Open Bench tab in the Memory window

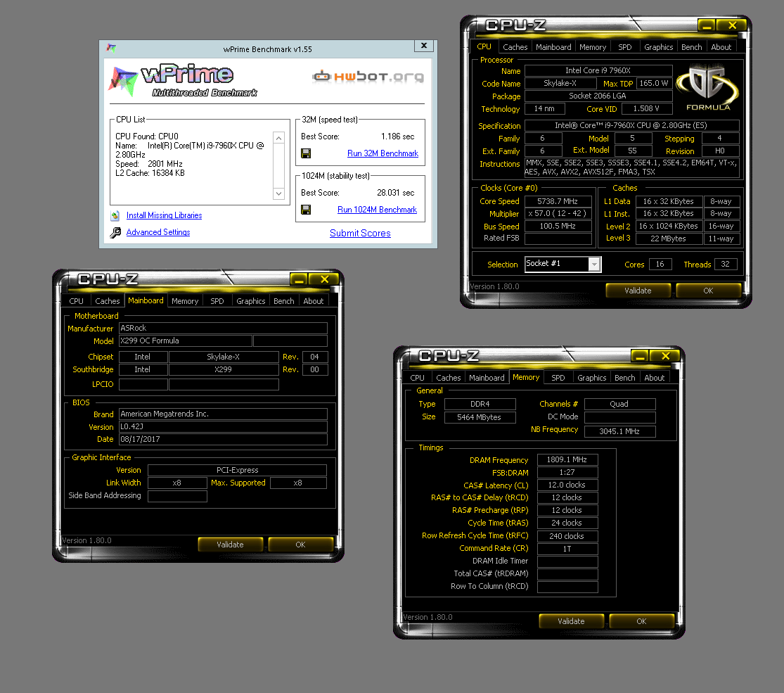point(624,378)
